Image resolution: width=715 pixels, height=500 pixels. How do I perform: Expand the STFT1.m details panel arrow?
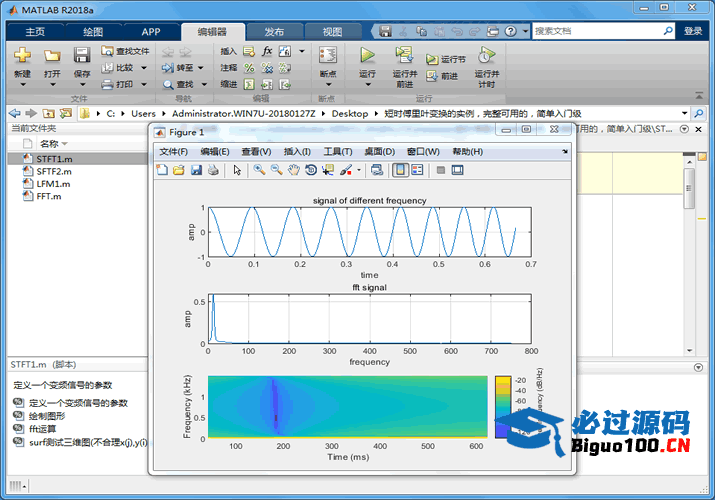(698, 367)
